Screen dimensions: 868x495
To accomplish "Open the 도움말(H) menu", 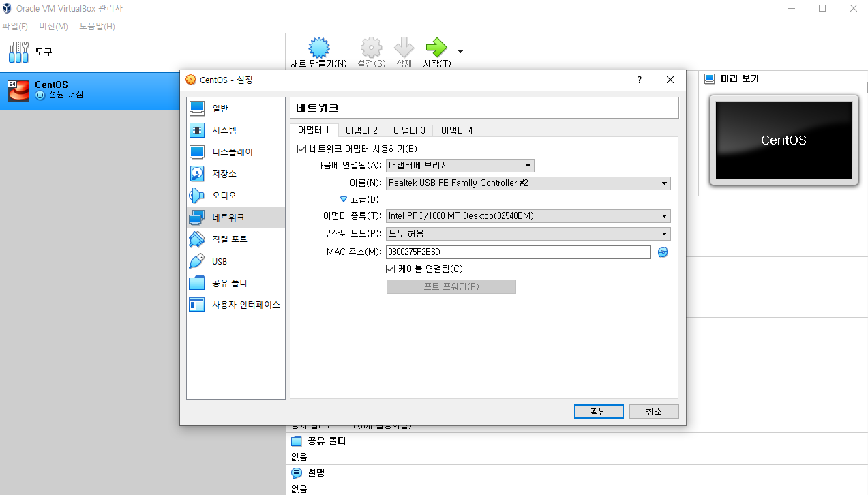I will [x=97, y=26].
